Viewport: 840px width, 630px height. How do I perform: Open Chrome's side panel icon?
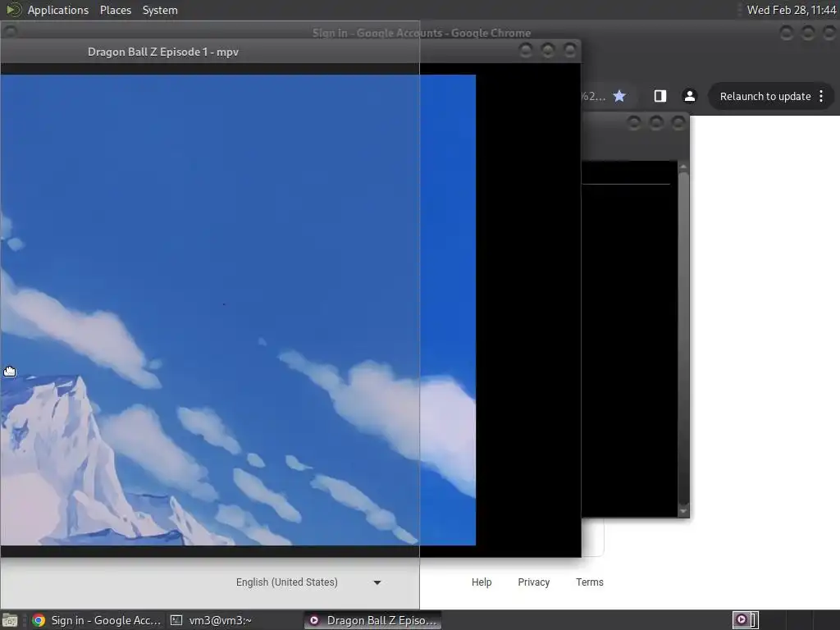pyautogui.click(x=660, y=96)
